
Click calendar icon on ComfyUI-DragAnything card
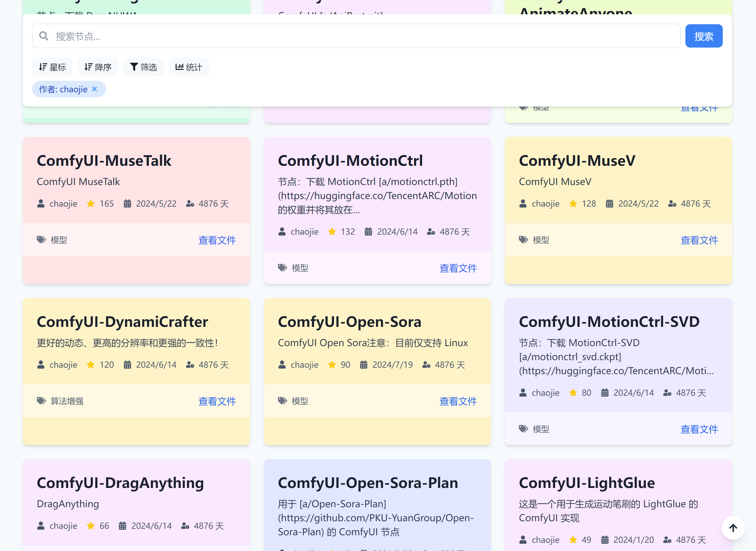coord(123,526)
